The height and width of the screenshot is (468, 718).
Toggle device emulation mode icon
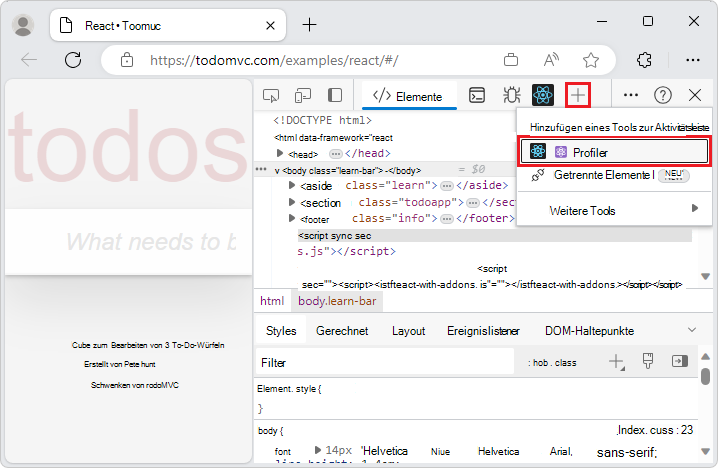coord(303,96)
